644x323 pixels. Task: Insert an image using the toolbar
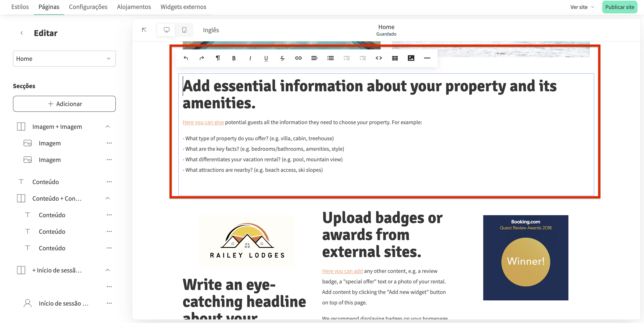[411, 58]
